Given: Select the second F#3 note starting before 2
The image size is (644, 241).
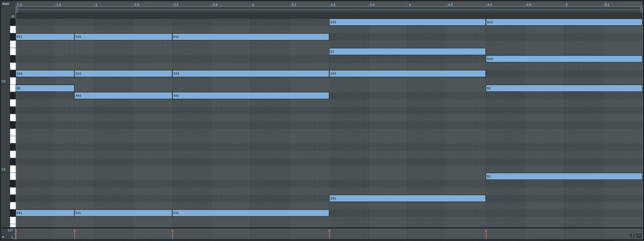Looking at the screenshot, I should pos(123,37).
